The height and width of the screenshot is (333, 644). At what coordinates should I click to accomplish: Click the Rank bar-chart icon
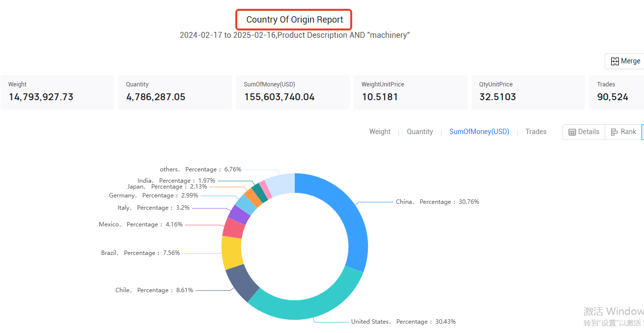pyautogui.click(x=615, y=132)
